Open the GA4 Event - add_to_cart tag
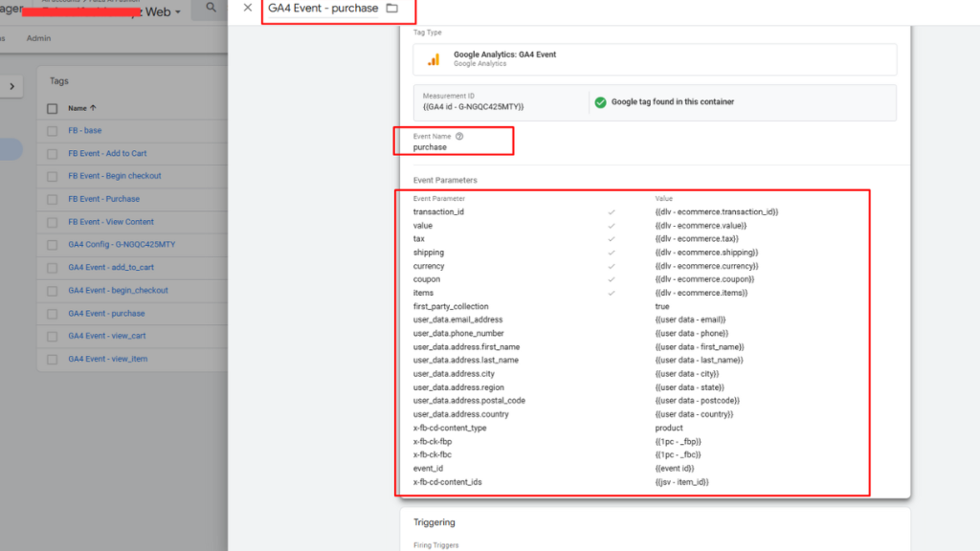 pyautogui.click(x=111, y=268)
